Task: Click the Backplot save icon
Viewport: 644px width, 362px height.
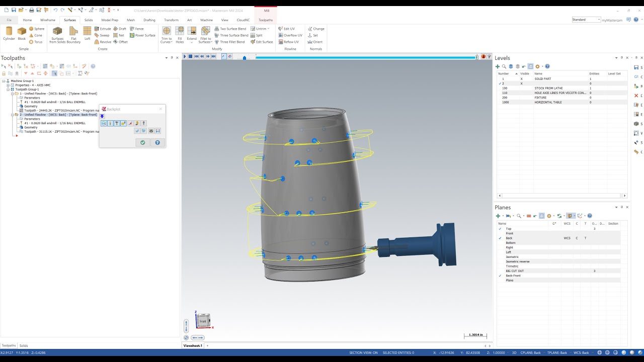Action: (x=157, y=131)
